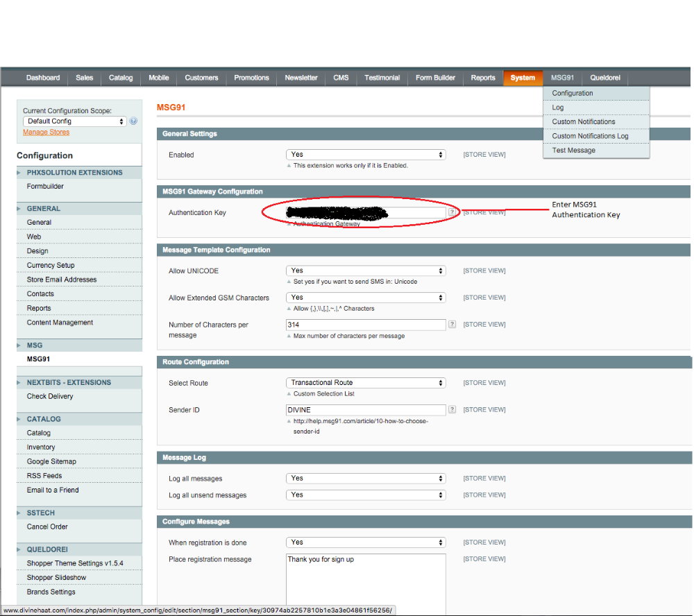Choose Custom Notifications menu entry
This screenshot has height=616, width=694.
click(x=596, y=121)
